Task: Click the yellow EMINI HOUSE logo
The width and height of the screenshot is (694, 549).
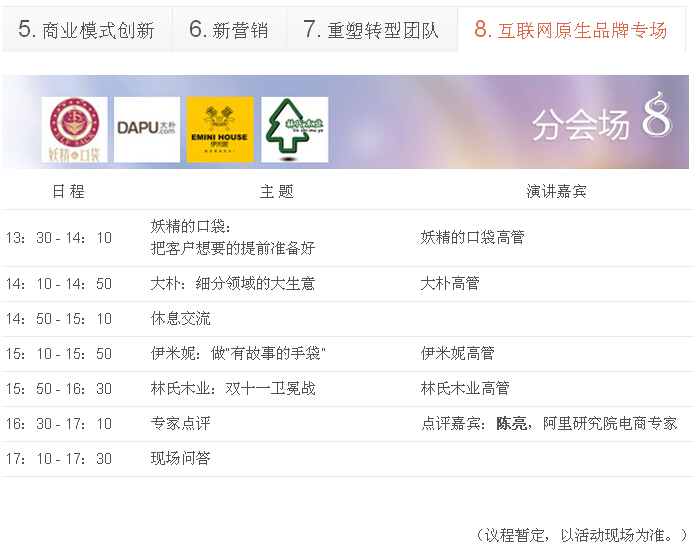Action: pyautogui.click(x=220, y=130)
